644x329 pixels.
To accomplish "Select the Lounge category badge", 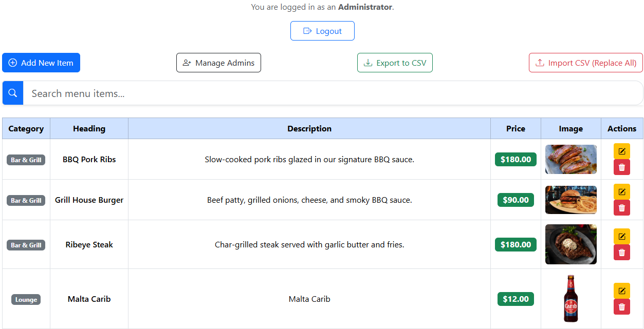I will pos(26,299).
